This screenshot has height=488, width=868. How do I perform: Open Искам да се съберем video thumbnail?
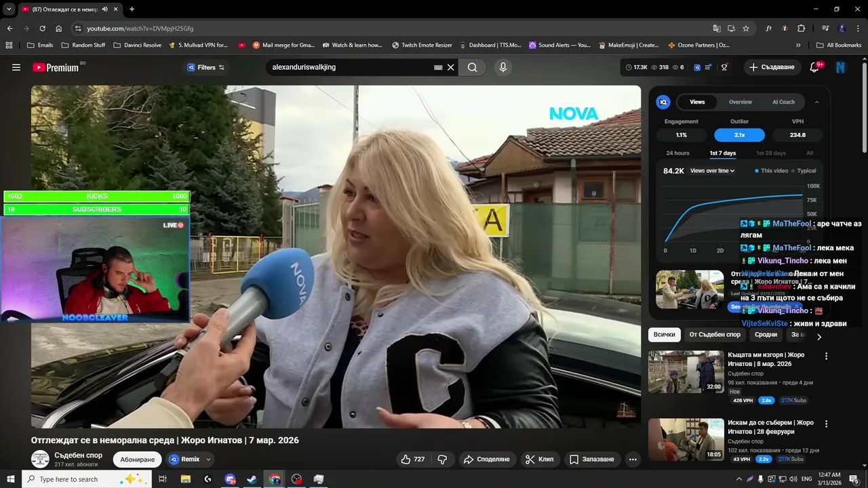tap(686, 439)
